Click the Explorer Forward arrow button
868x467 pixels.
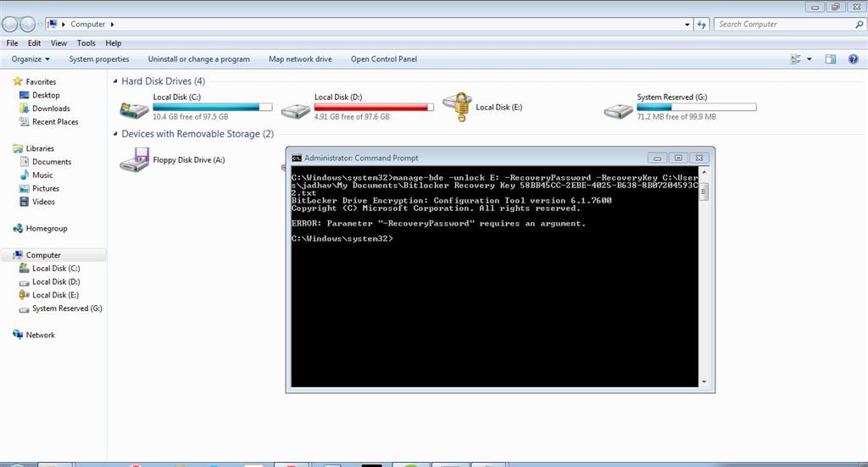point(28,25)
